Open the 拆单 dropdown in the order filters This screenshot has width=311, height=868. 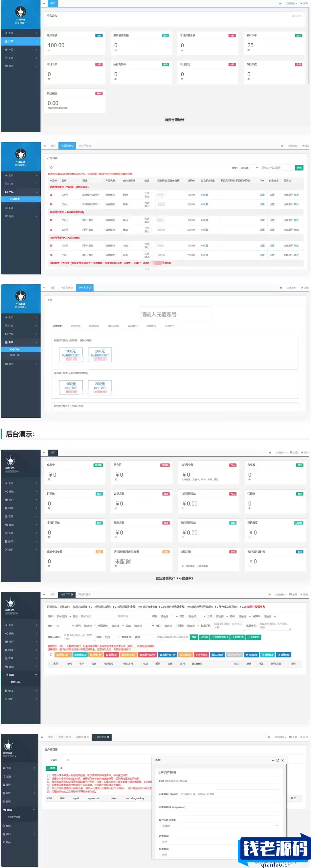(90, 625)
